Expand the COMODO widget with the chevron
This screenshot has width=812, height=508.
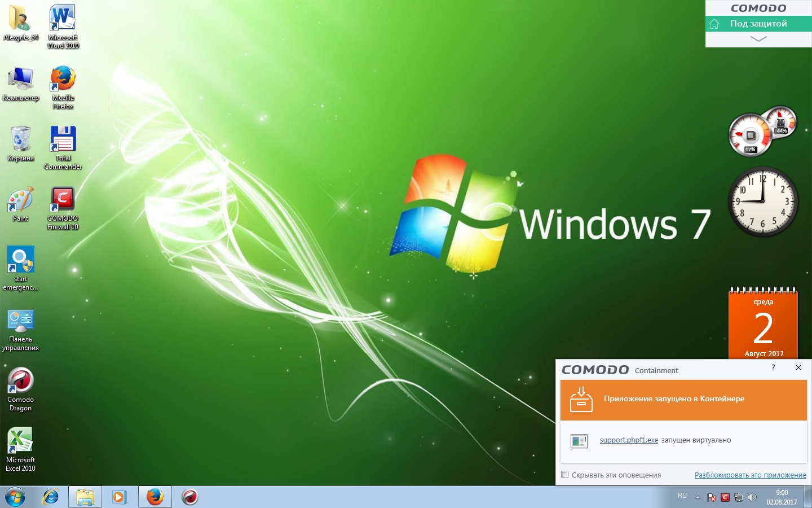pos(758,39)
